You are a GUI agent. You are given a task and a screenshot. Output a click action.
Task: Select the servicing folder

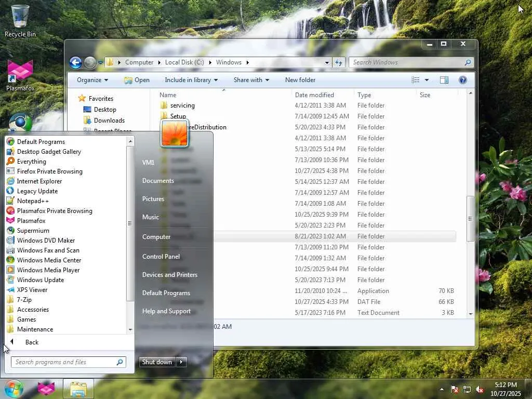click(182, 105)
